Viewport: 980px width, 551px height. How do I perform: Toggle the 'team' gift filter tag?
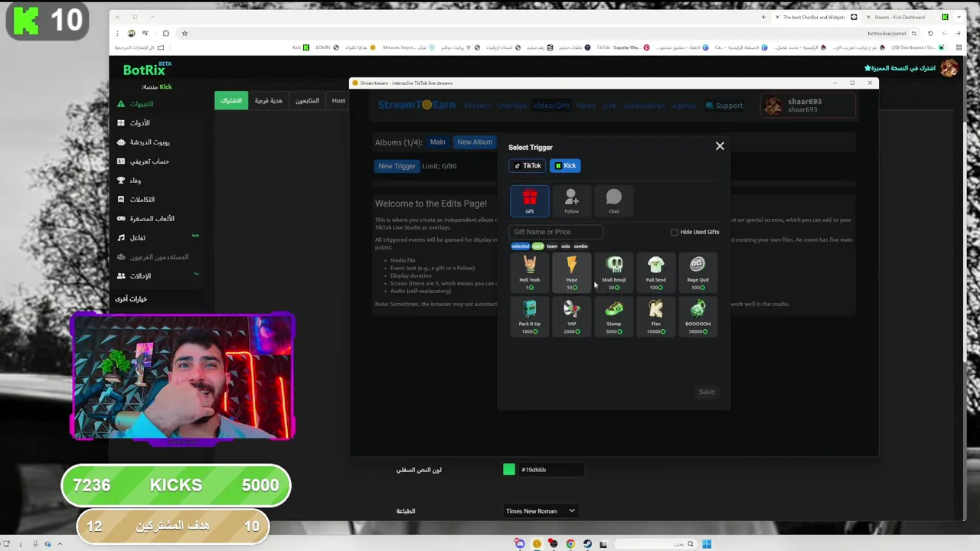(x=552, y=246)
